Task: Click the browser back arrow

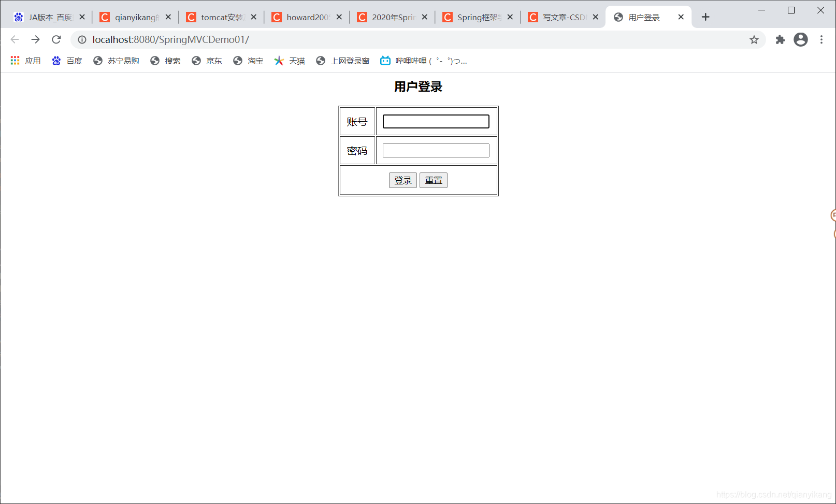Action: coord(15,39)
